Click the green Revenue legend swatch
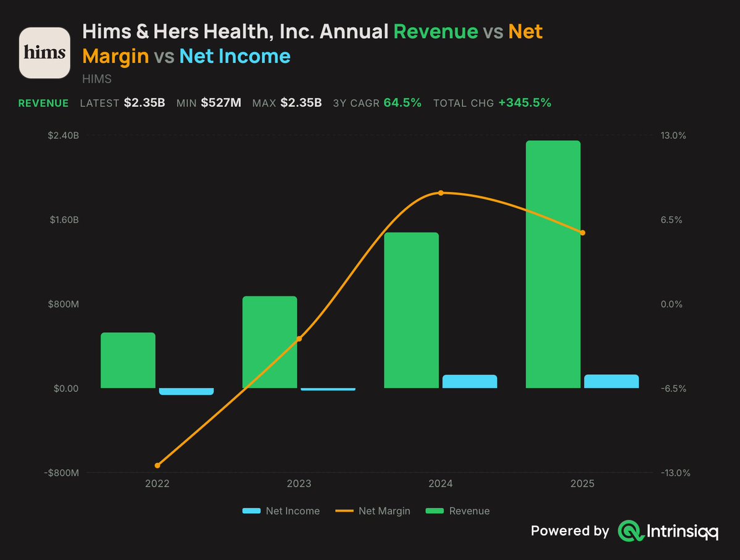Viewport: 740px width, 560px height. (x=434, y=511)
